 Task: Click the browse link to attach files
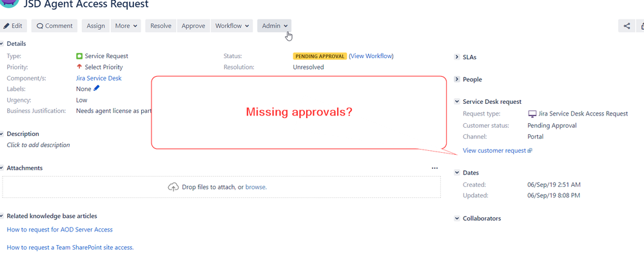255,187
